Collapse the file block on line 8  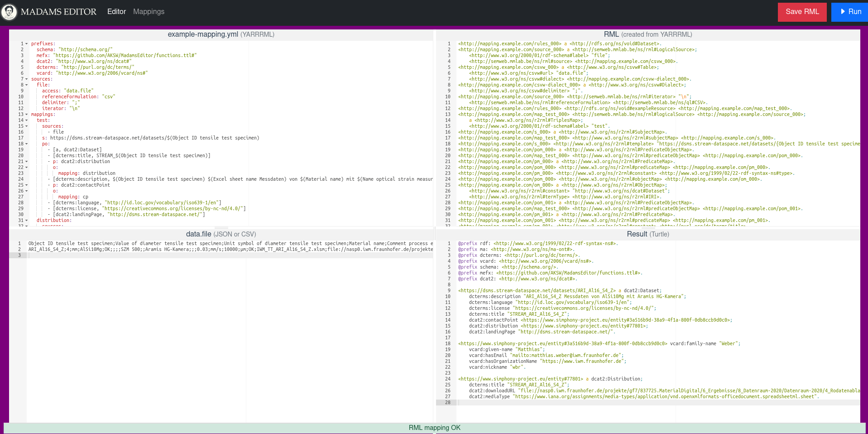click(x=26, y=85)
